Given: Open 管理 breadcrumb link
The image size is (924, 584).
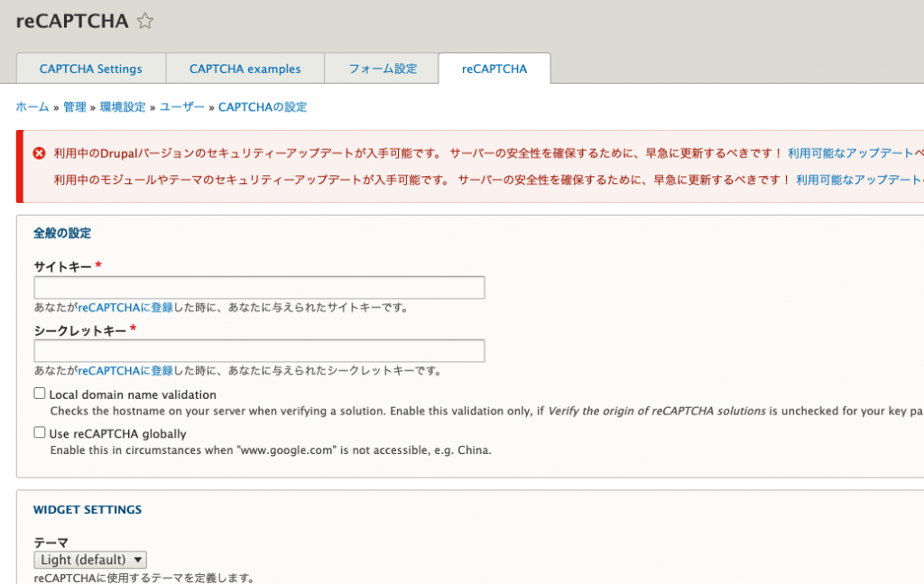Looking at the screenshot, I should pos(75,107).
